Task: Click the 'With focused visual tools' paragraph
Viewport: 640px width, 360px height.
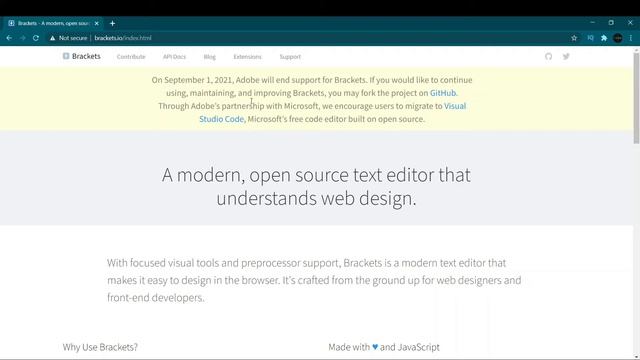Action: pos(314,280)
